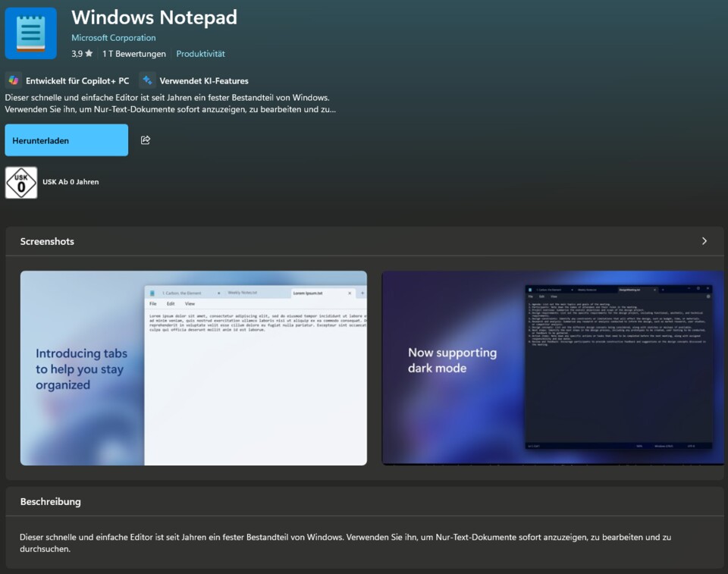Click the Herunterladen button
This screenshot has width=728, height=574.
point(66,140)
